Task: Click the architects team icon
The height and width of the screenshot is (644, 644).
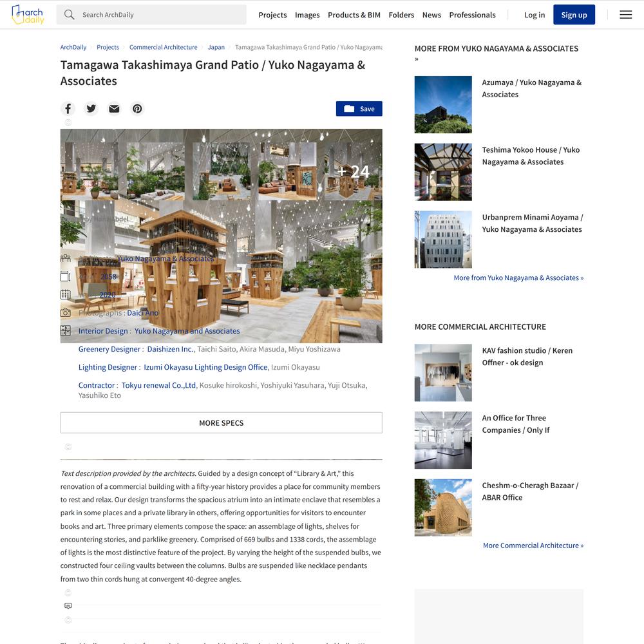Action: 65,258
